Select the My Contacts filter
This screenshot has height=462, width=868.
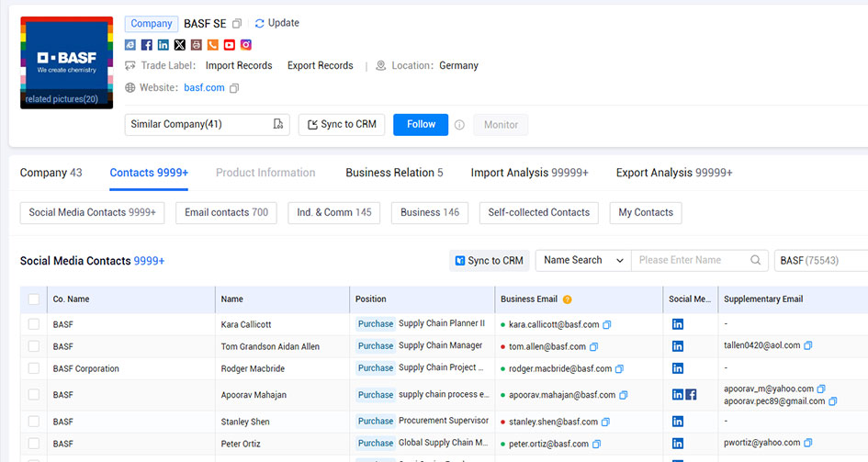point(646,213)
